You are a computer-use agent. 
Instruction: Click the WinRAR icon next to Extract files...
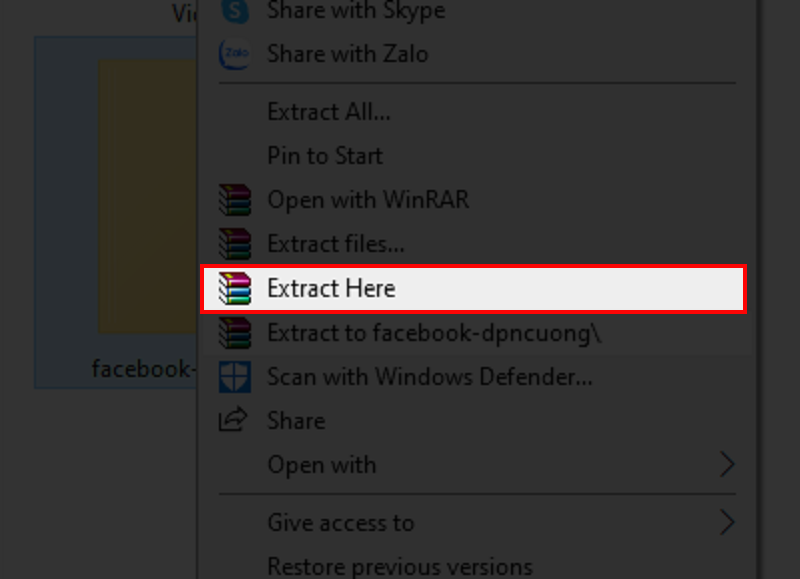pyautogui.click(x=235, y=244)
